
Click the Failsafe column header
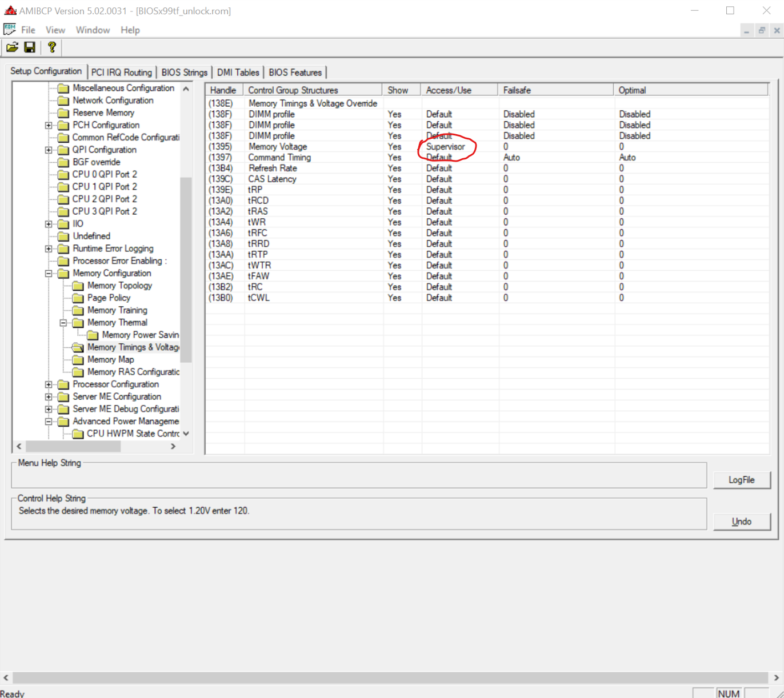click(556, 90)
